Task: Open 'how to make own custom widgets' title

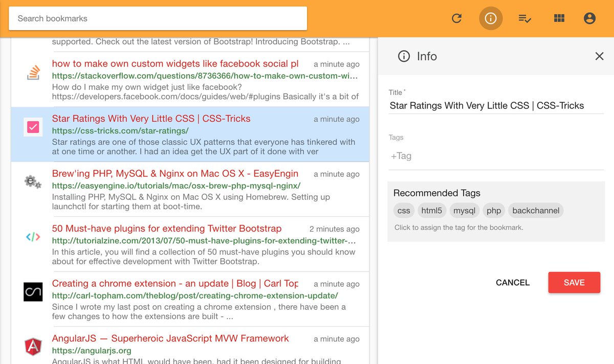Action: tap(176, 64)
